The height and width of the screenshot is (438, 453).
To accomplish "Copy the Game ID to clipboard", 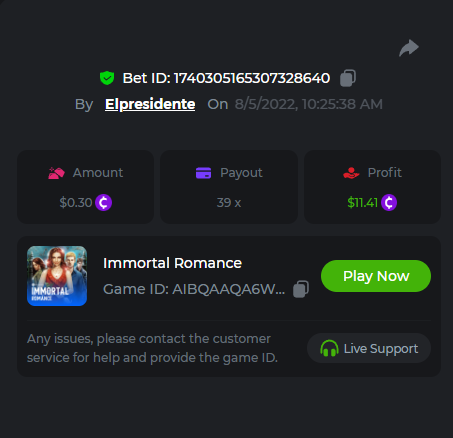I will click(x=301, y=289).
